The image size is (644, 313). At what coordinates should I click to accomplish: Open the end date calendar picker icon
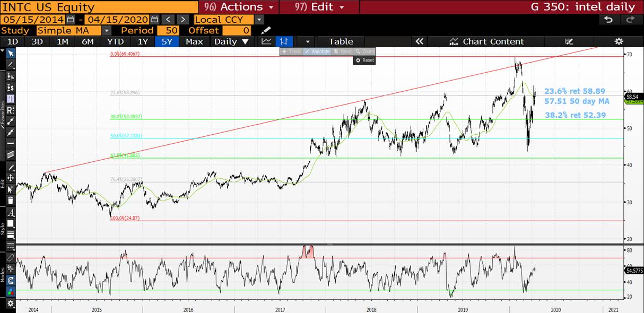coord(155,19)
